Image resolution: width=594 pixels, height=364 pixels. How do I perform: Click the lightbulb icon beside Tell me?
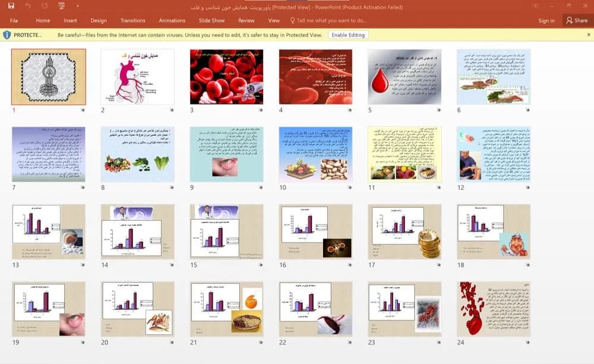[x=292, y=20]
